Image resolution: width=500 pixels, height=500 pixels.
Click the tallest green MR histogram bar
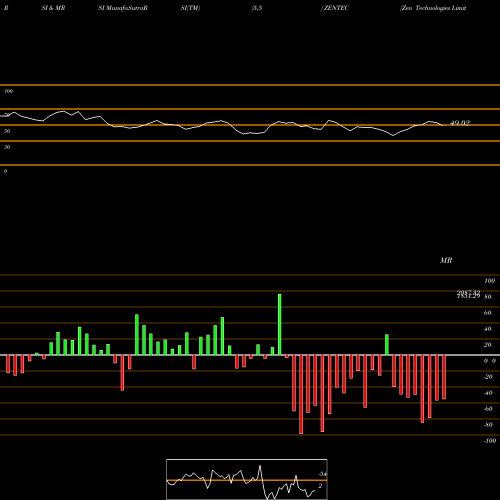coord(279,325)
